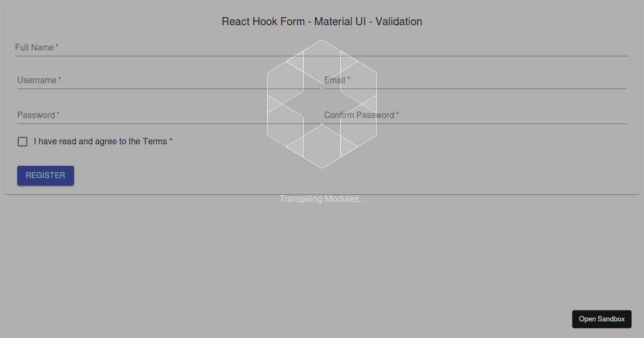Click the REGISTER button

point(45,175)
